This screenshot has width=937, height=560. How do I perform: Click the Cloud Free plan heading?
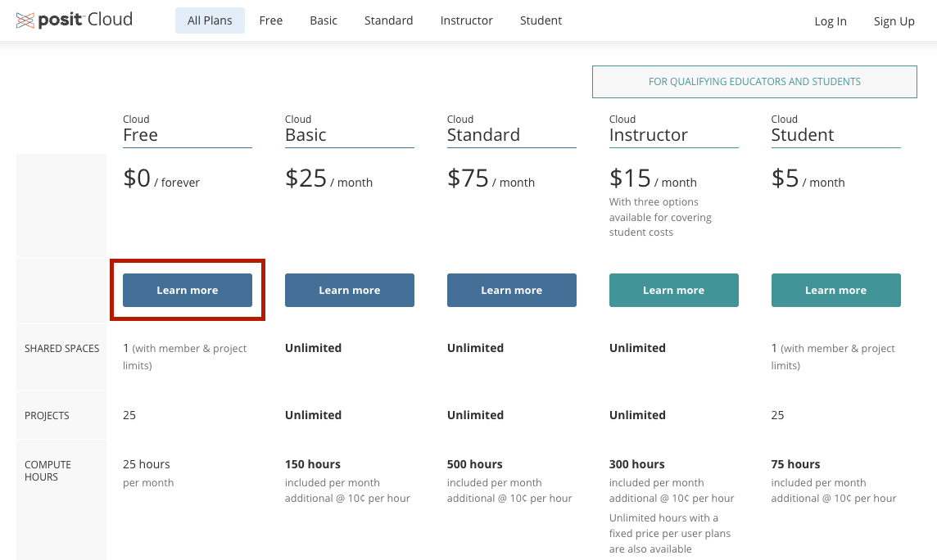pyautogui.click(x=141, y=134)
